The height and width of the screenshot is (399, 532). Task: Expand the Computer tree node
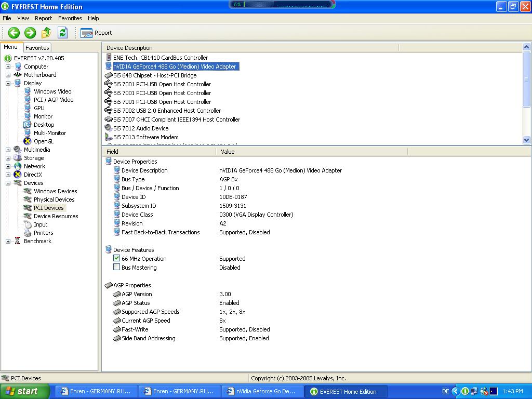click(8, 67)
